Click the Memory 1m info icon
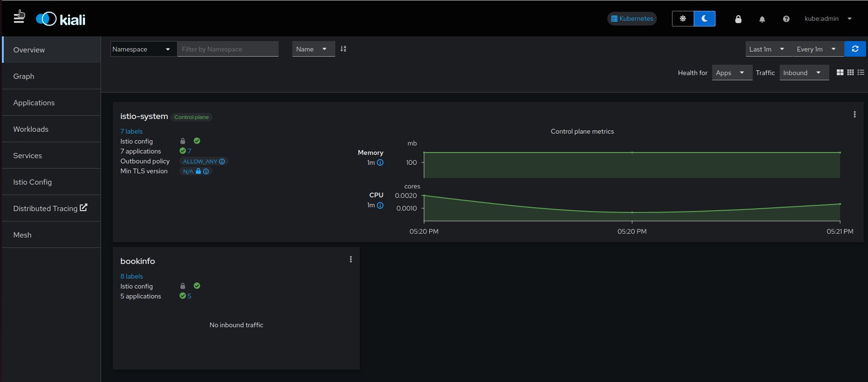Screen dimensions: 868x382 tap(380, 162)
